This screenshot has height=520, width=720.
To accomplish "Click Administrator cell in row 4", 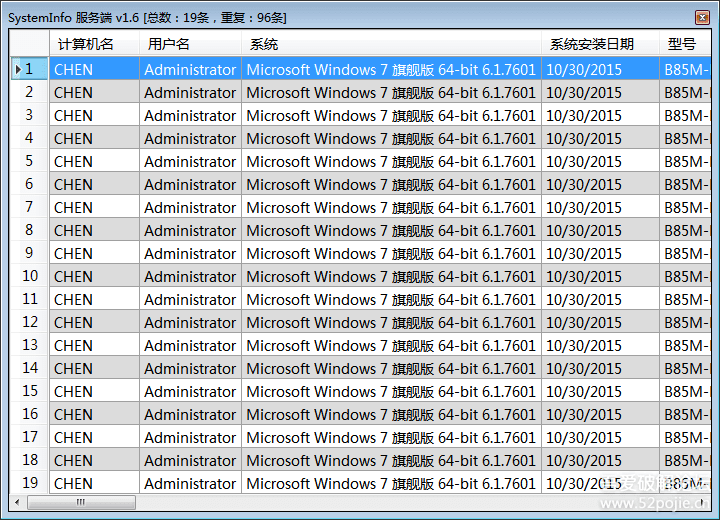I will coord(190,138).
